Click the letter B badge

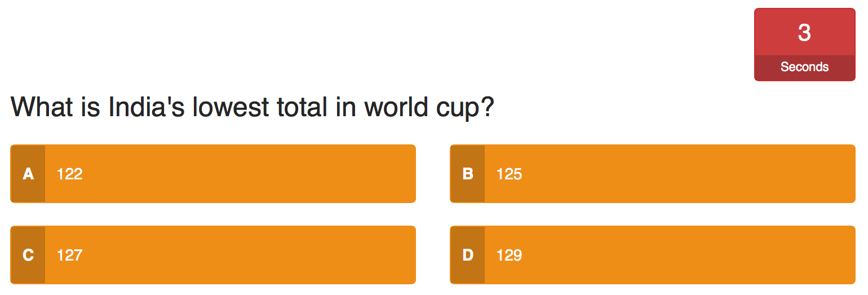coord(467,174)
